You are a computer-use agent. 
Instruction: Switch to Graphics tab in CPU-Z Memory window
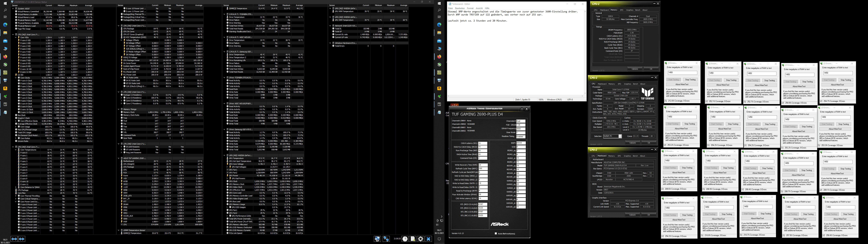tap(630, 10)
